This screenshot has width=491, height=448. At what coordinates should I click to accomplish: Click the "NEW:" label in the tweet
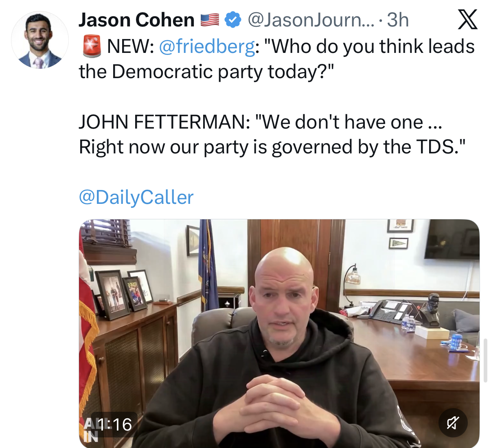(131, 46)
